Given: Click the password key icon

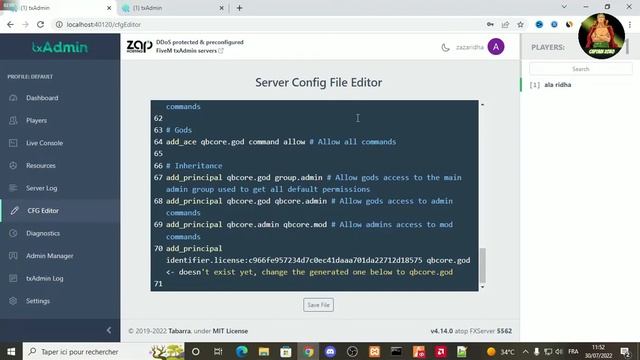Looking at the screenshot, I should 490,24.
